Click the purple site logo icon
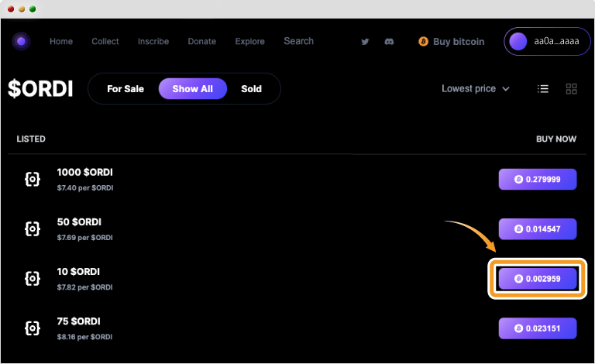 pyautogui.click(x=21, y=41)
